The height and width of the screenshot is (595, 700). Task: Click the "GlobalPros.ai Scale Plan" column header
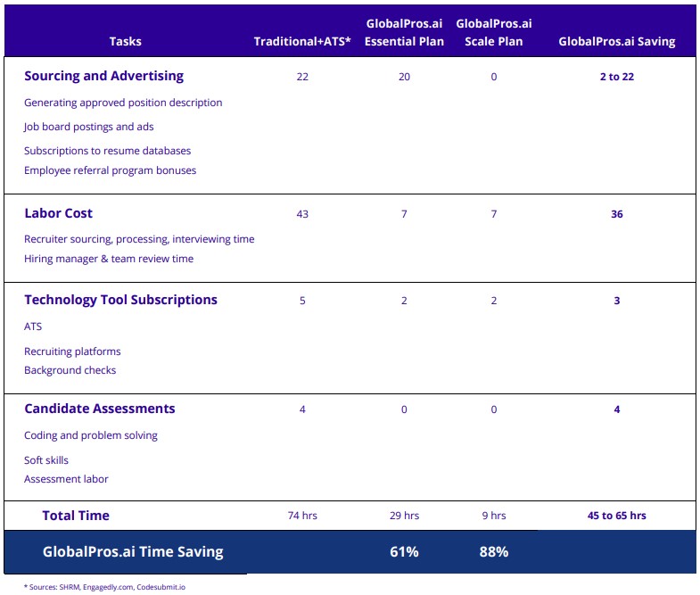coord(493,32)
